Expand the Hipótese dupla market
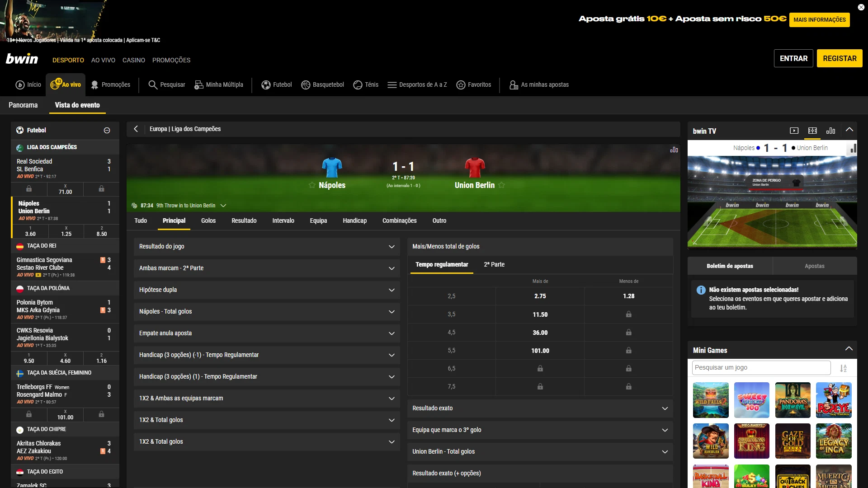 click(267, 290)
